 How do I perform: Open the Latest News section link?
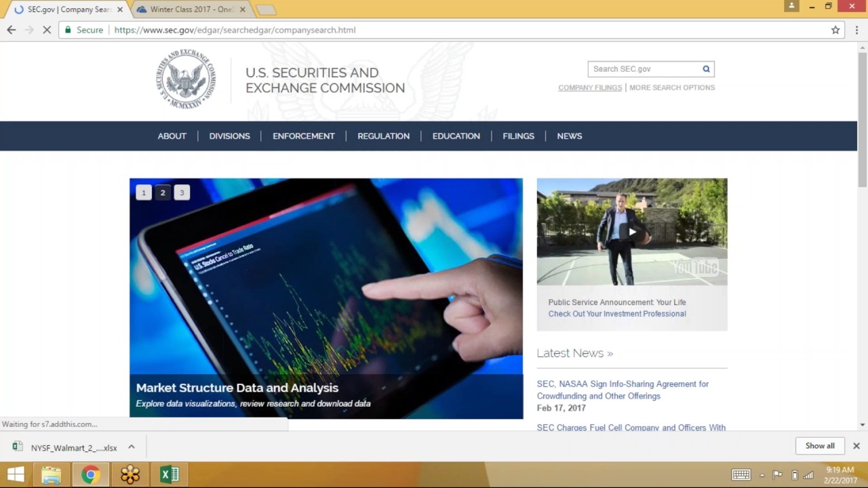[575, 353]
